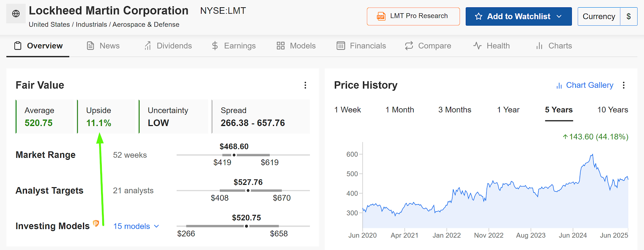
Task: Select the 10 Years price range
Action: coord(613,110)
